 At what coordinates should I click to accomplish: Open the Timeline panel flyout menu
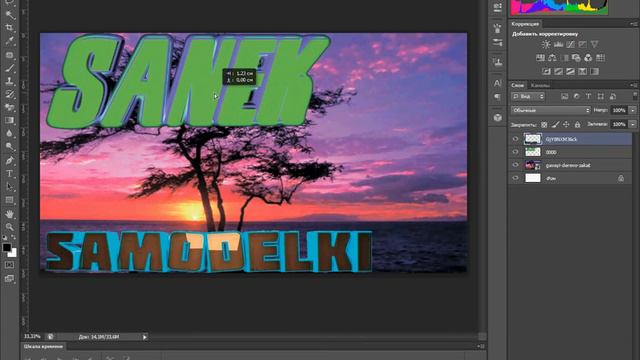tap(481, 347)
